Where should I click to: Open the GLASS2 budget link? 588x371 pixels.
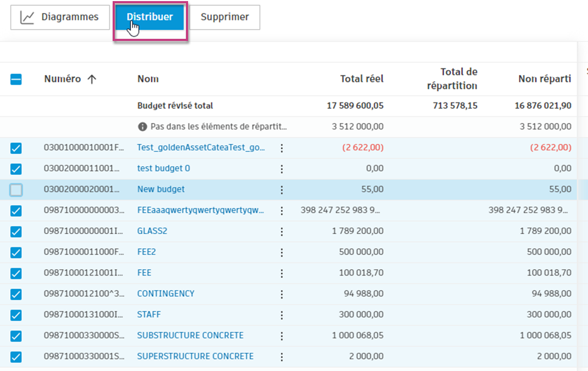pyautogui.click(x=152, y=231)
